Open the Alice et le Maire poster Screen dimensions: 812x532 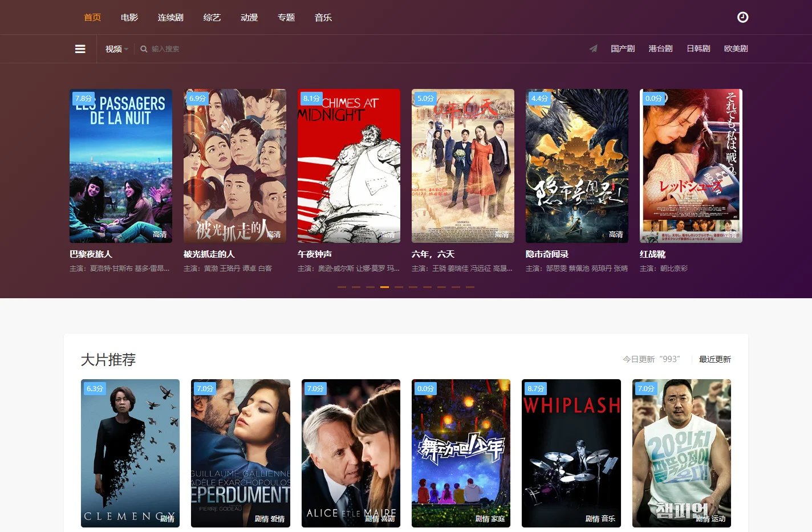[x=351, y=453]
